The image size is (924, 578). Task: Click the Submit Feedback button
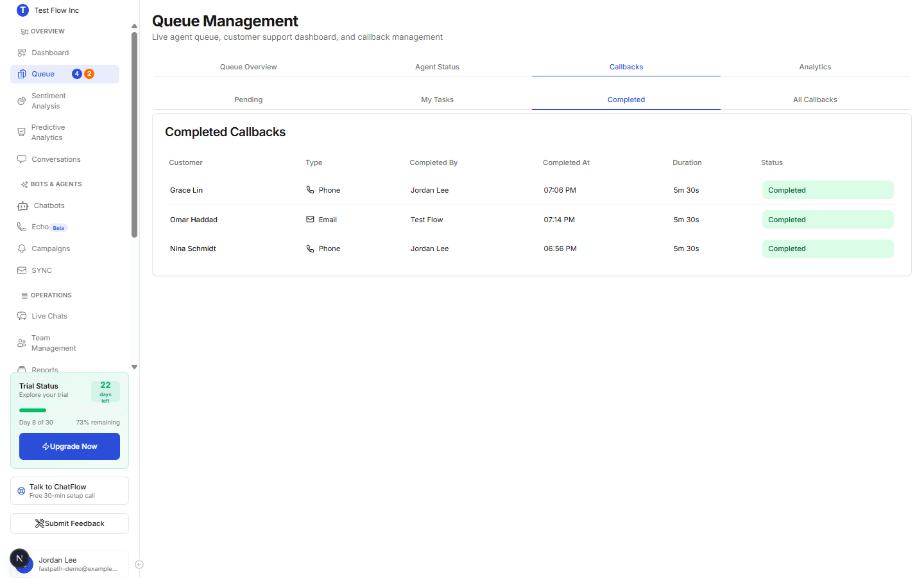pos(69,523)
